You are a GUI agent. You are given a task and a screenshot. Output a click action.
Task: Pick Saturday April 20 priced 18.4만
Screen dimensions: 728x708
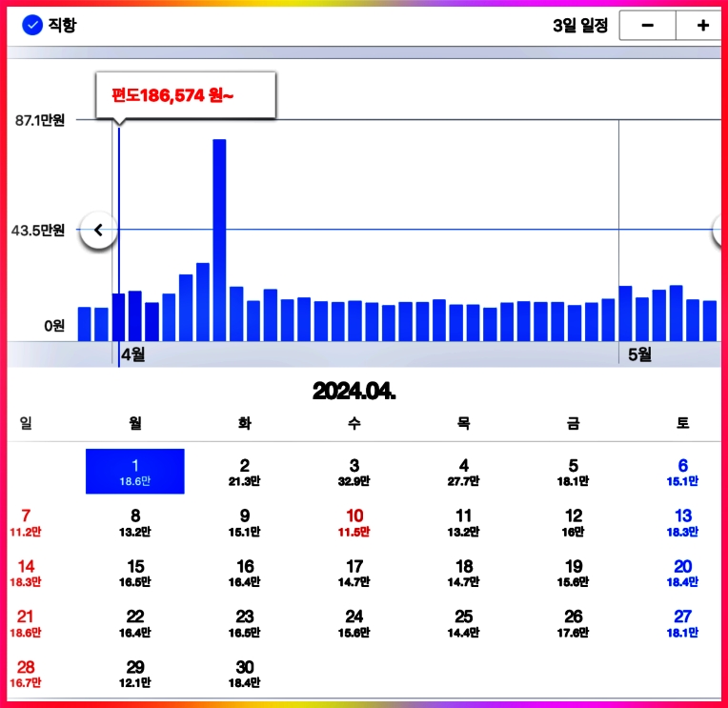pos(682,574)
